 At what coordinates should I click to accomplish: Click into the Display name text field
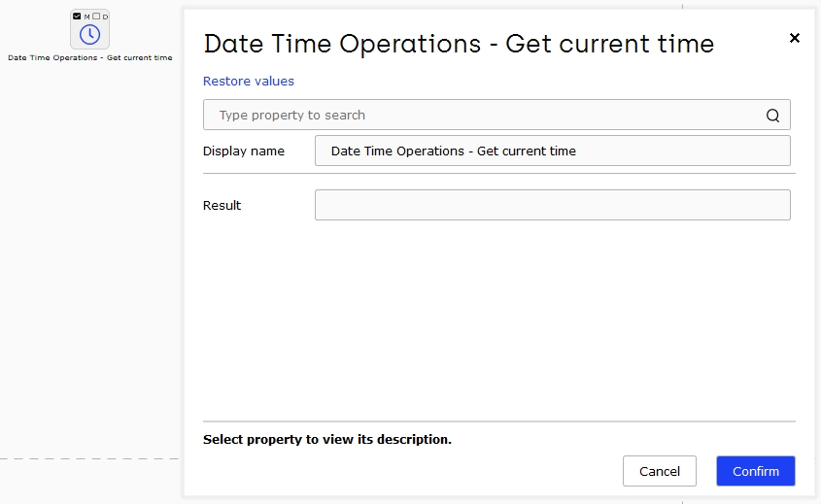coord(553,151)
